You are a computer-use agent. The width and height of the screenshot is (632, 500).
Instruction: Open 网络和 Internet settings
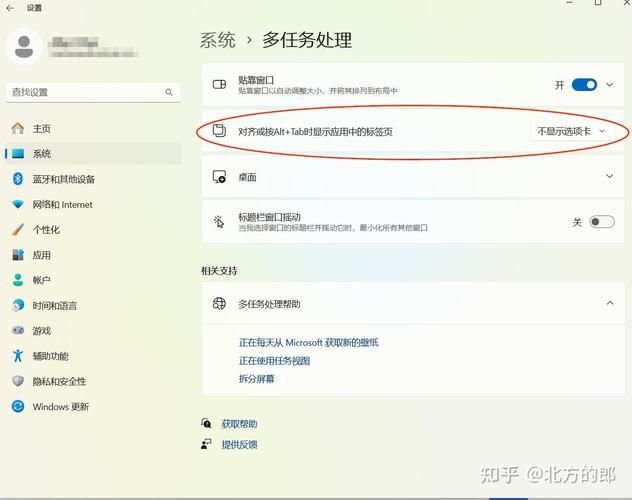tap(93, 204)
